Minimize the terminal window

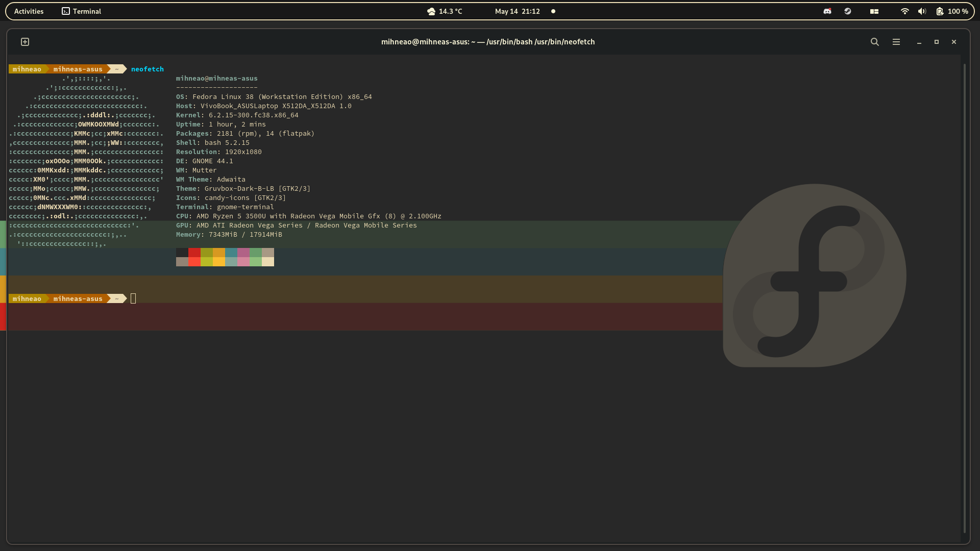[919, 42]
